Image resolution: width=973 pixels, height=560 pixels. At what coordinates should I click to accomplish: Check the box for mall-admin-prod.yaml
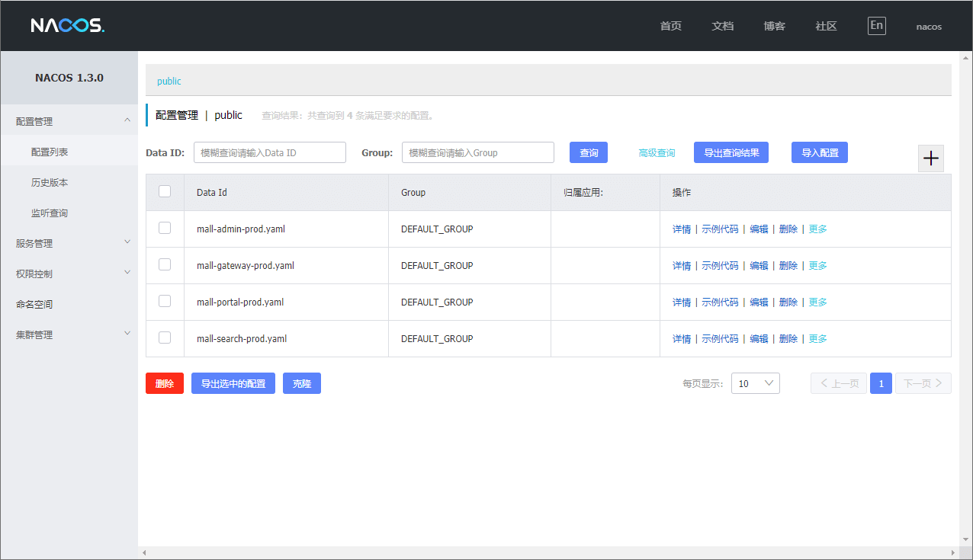tap(165, 228)
